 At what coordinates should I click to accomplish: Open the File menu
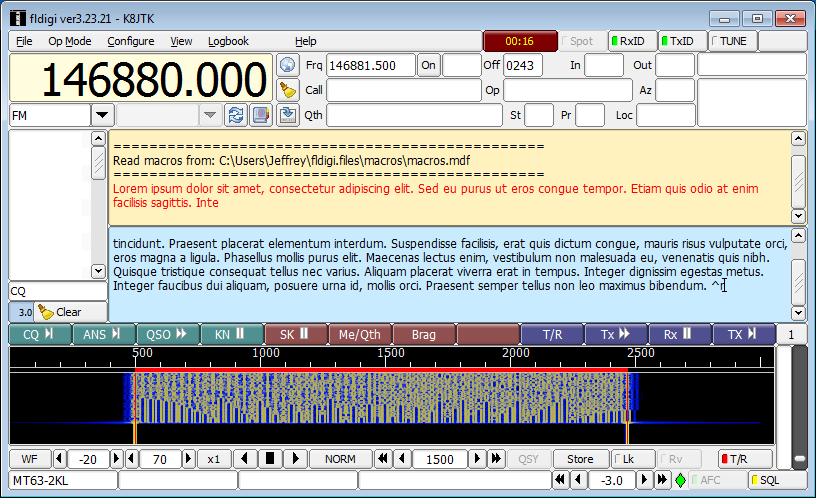point(24,41)
